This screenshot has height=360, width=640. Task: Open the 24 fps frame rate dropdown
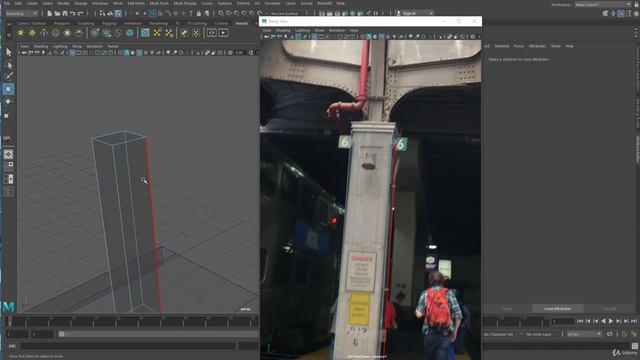pyautogui.click(x=584, y=334)
